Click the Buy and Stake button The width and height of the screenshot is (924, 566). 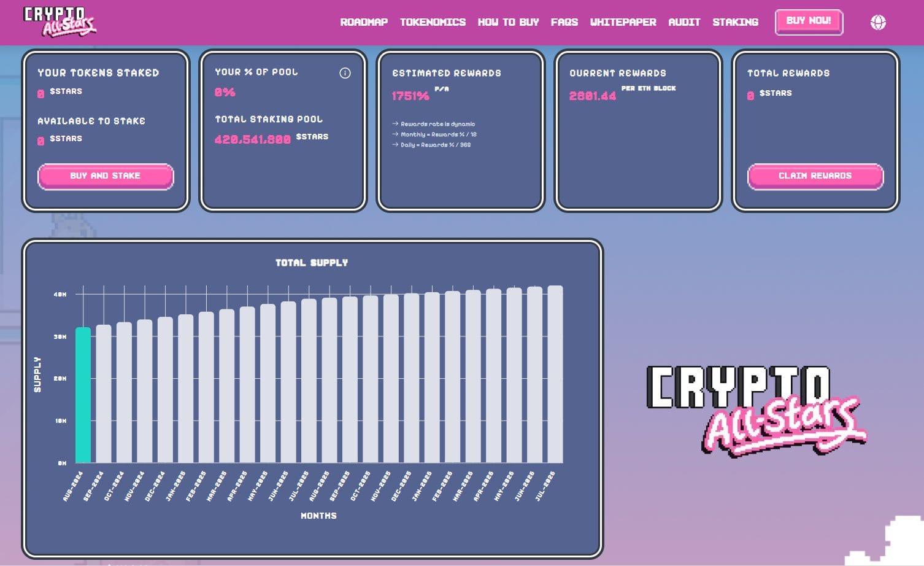click(106, 176)
